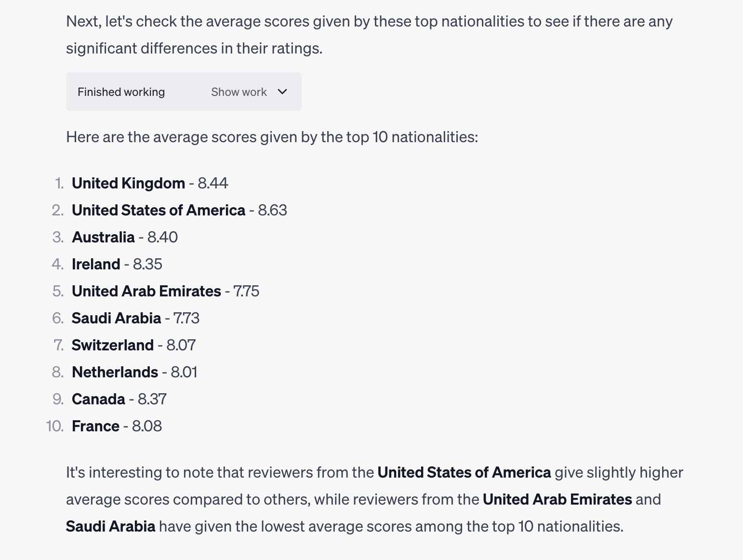Click the Switzerland entry
743x560 pixels.
(133, 345)
